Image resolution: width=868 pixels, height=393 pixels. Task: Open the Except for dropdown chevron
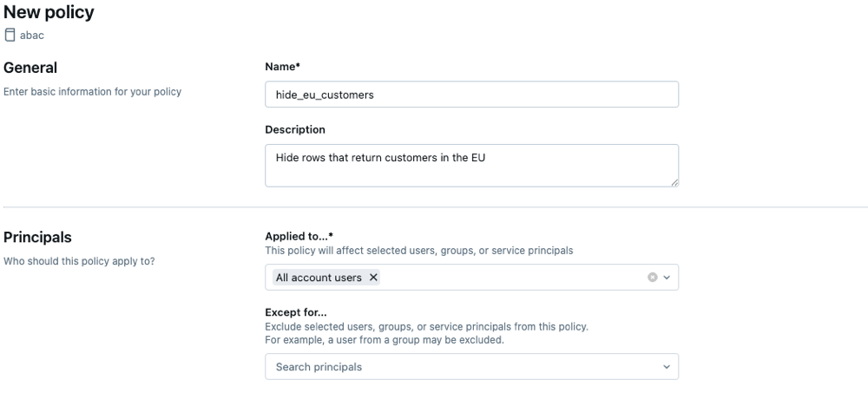click(x=667, y=367)
